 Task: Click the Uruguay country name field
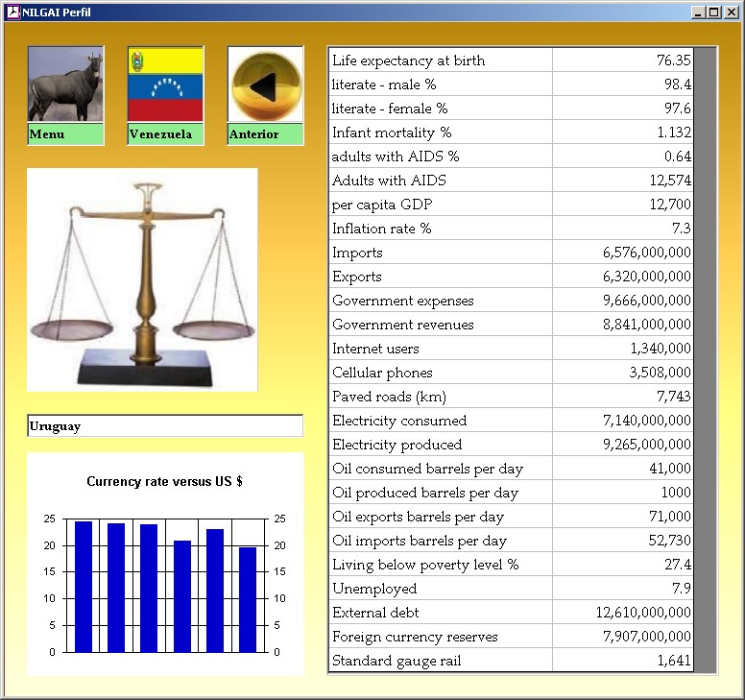[x=165, y=426]
